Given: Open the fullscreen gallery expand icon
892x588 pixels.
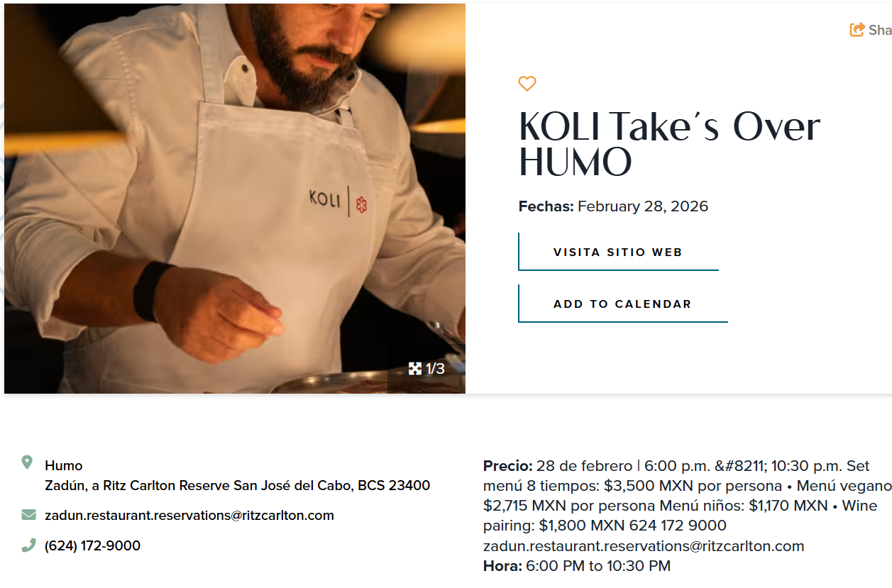Looking at the screenshot, I should (x=415, y=368).
